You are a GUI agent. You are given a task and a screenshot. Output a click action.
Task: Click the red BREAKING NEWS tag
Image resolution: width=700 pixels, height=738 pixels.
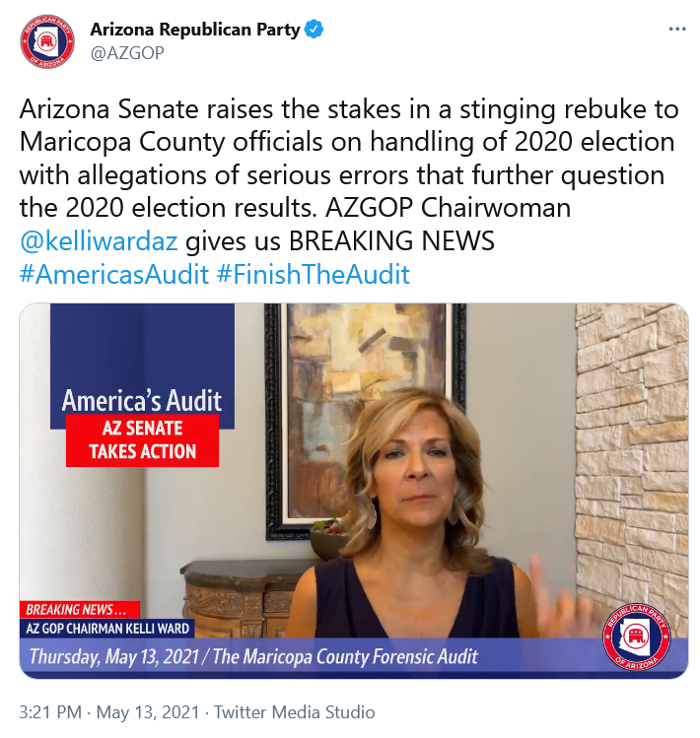(x=80, y=610)
